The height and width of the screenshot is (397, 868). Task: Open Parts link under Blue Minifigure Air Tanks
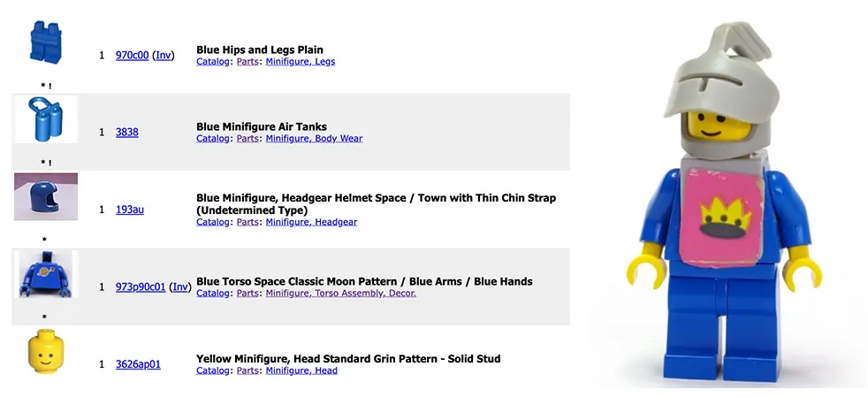tap(247, 139)
